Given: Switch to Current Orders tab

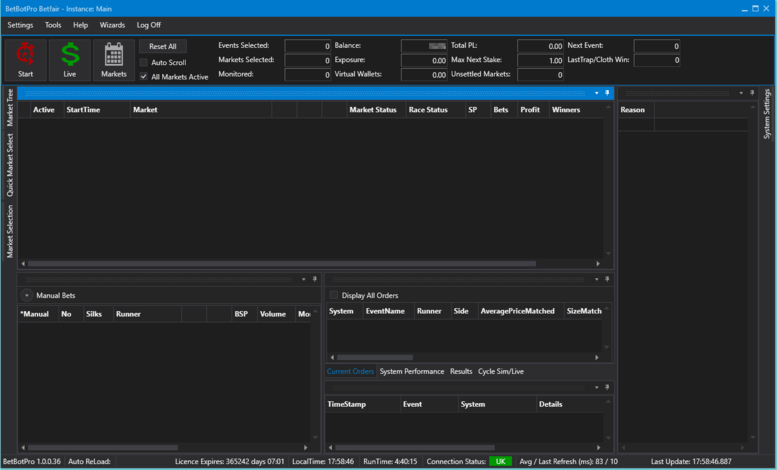Looking at the screenshot, I should click(x=350, y=371).
